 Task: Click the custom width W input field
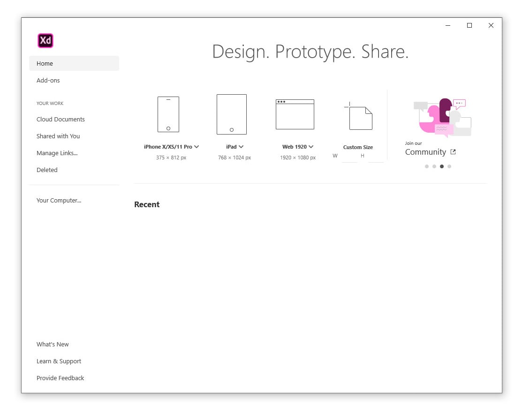(349, 157)
